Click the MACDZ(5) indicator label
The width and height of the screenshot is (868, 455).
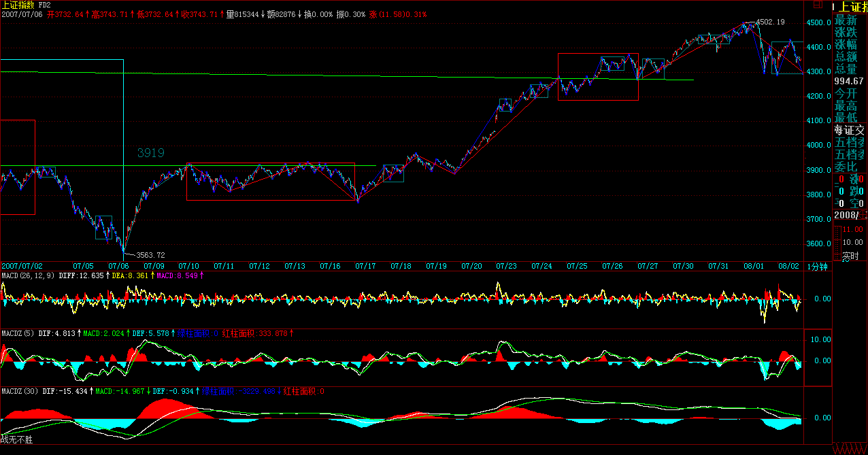coord(16,333)
